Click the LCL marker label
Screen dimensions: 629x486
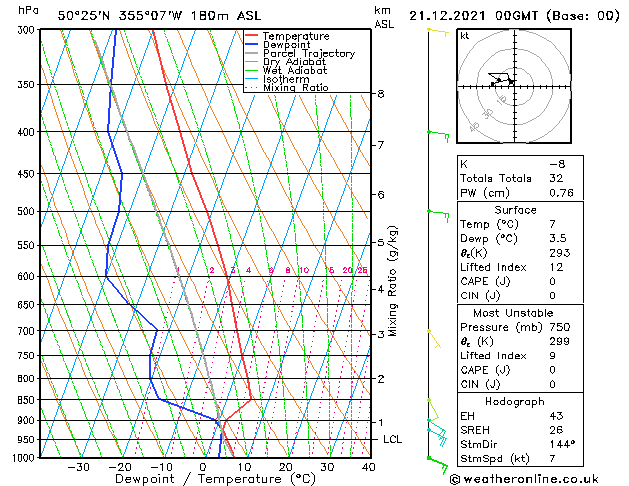pyautogui.click(x=392, y=439)
